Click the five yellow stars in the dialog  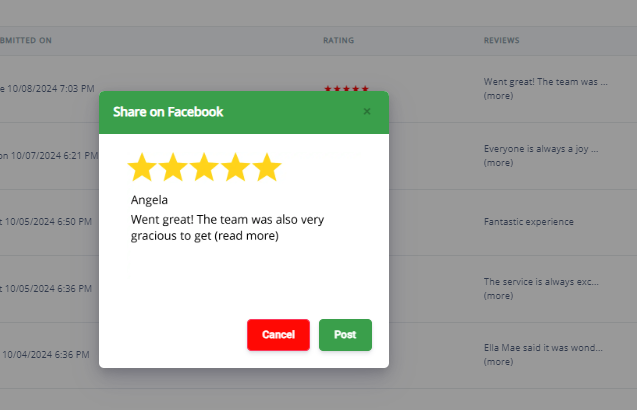(204, 167)
